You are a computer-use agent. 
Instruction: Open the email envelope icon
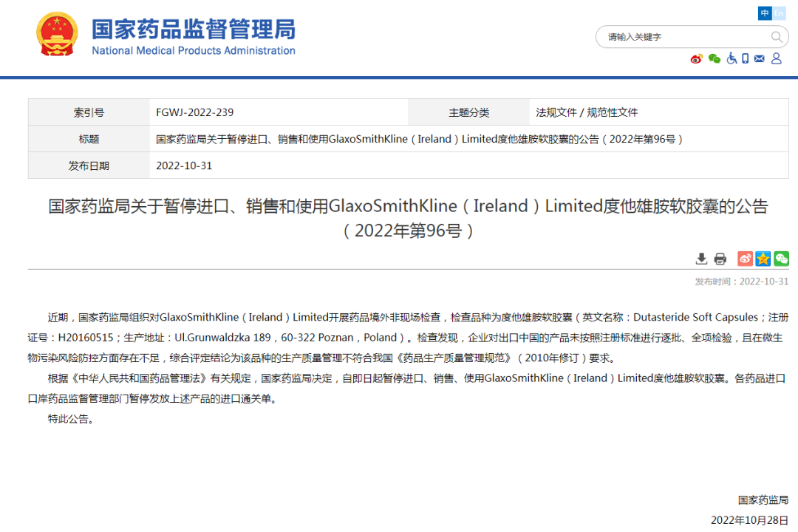(x=760, y=58)
